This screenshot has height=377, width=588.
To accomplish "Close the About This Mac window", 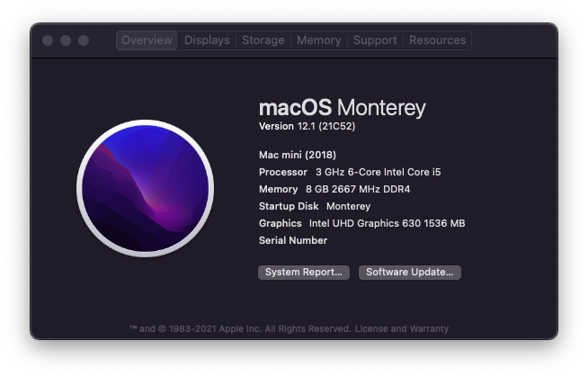I will coord(48,40).
